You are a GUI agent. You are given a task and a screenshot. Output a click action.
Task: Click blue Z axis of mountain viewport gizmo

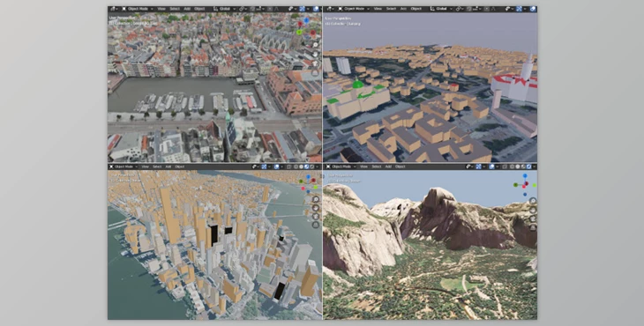(525, 175)
